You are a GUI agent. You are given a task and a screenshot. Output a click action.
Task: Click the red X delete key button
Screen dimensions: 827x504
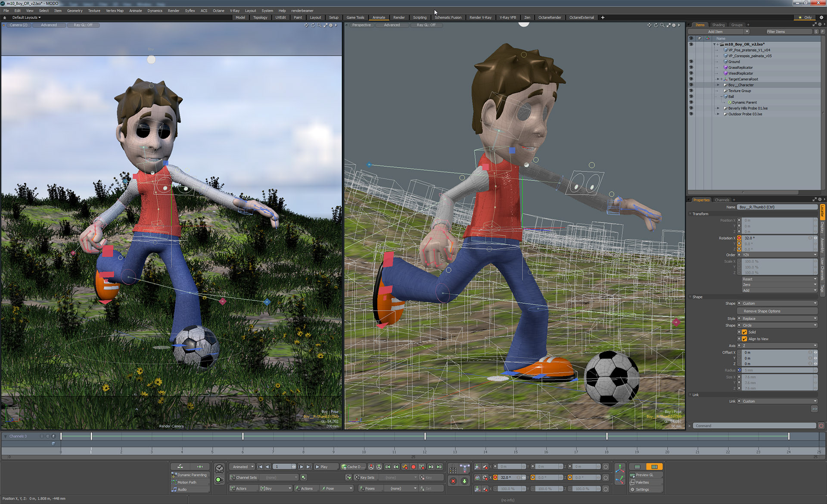point(453,481)
